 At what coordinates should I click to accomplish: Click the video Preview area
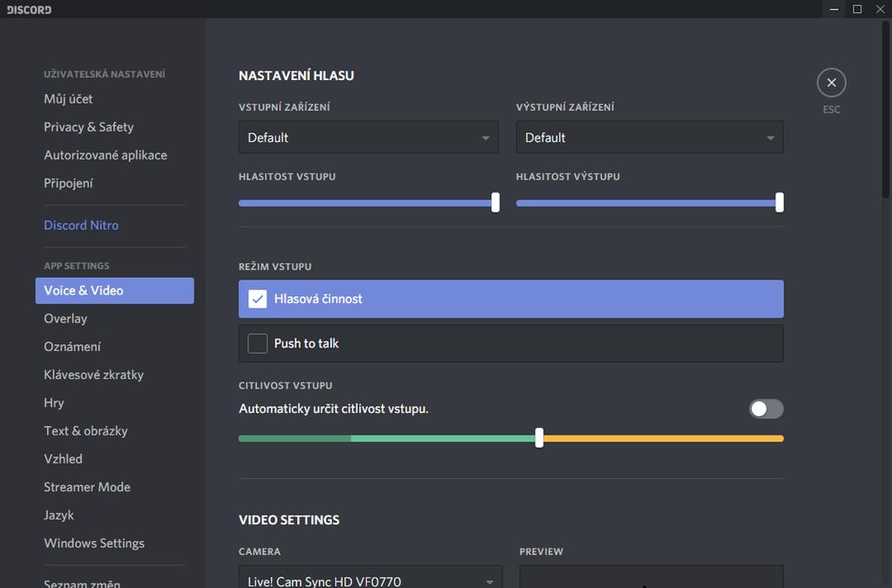[x=652, y=577]
